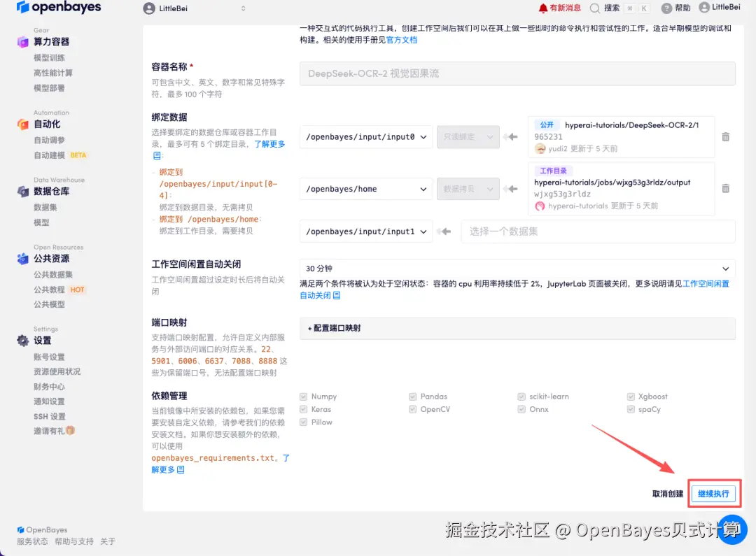
Task: Open the 选择一个数据集 dataset selector
Action: pos(598,231)
